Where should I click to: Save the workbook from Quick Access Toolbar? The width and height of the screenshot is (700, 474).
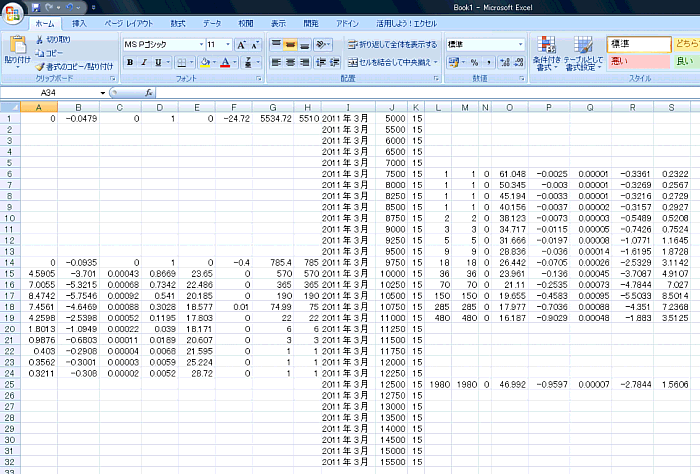click(36, 8)
